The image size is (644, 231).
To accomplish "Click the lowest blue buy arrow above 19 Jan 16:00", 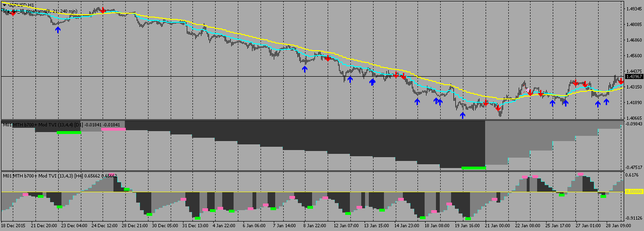I will (x=462, y=115).
